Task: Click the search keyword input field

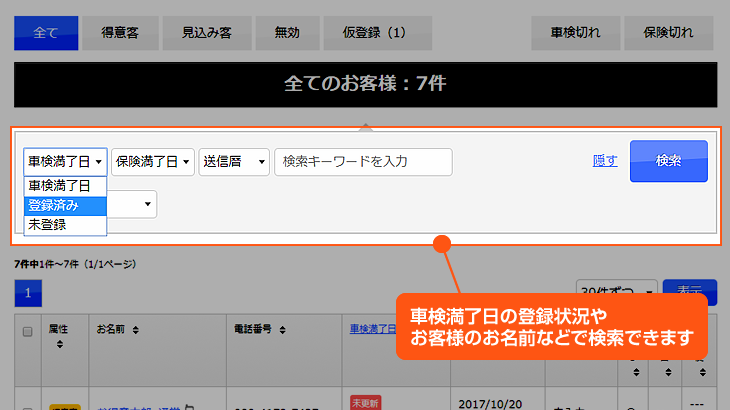Action: point(363,161)
